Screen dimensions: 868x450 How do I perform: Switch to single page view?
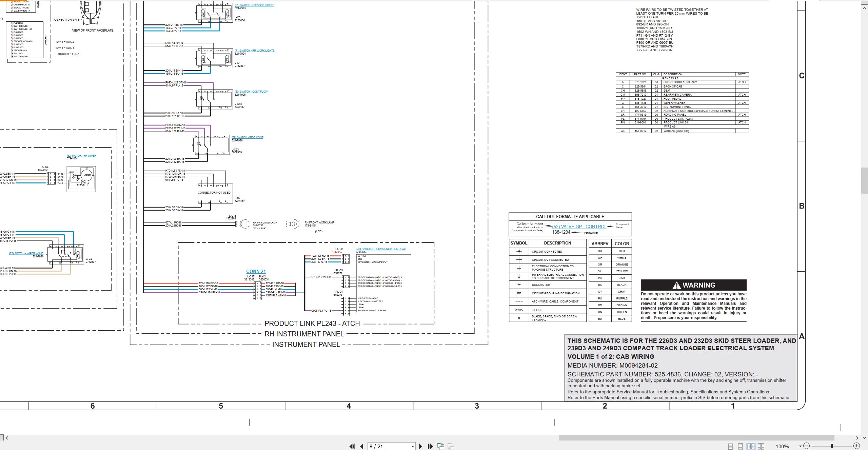pyautogui.click(x=730, y=446)
